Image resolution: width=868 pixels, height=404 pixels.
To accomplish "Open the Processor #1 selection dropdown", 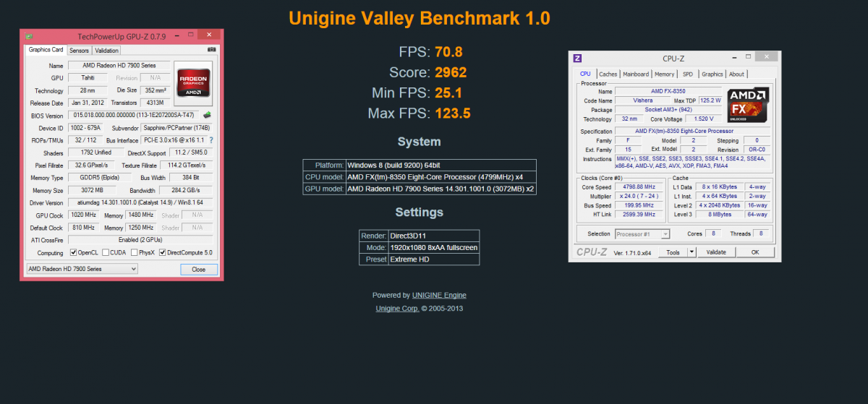I will tap(642, 233).
